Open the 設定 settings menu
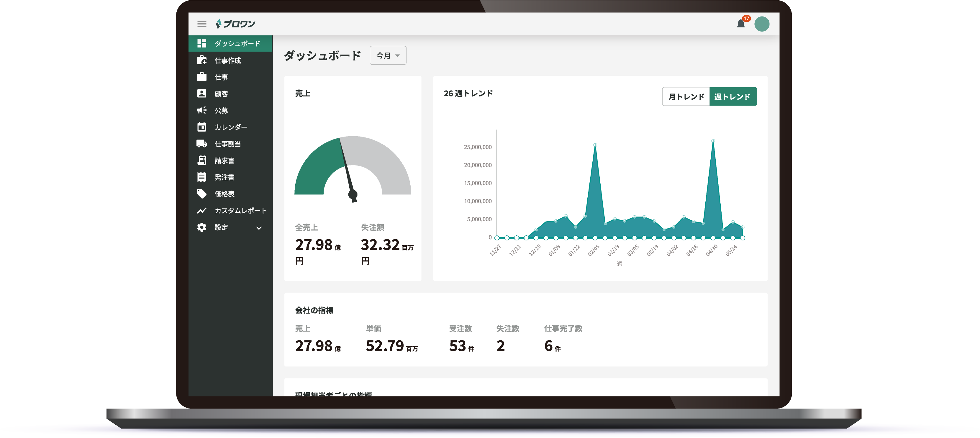The height and width of the screenshot is (438, 980). pos(221,227)
